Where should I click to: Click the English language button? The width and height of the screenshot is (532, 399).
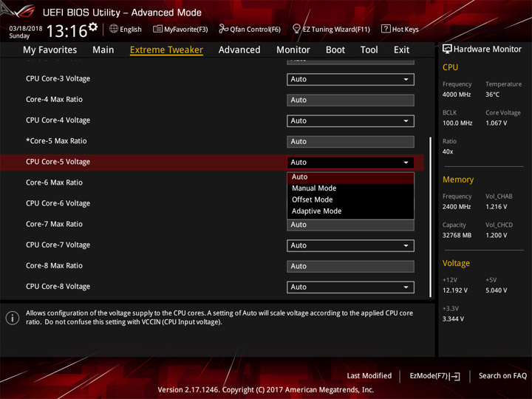126,29
